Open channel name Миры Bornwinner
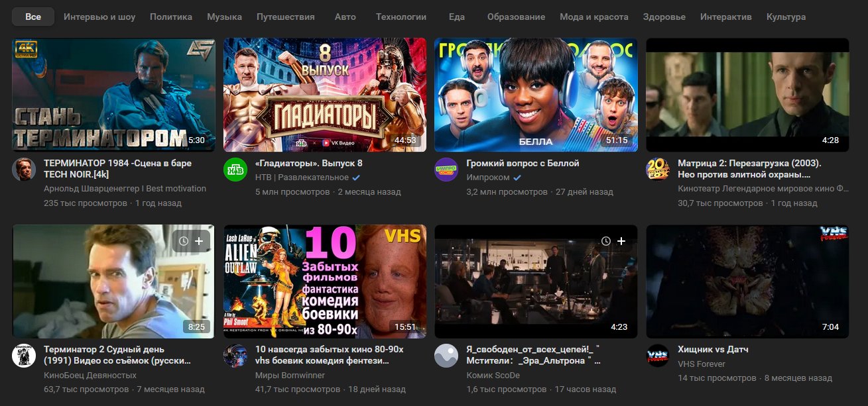The height and width of the screenshot is (406, 868). [290, 374]
